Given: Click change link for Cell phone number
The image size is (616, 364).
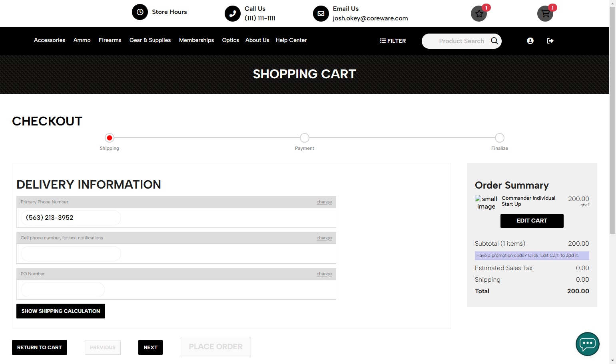Looking at the screenshot, I should [324, 238].
